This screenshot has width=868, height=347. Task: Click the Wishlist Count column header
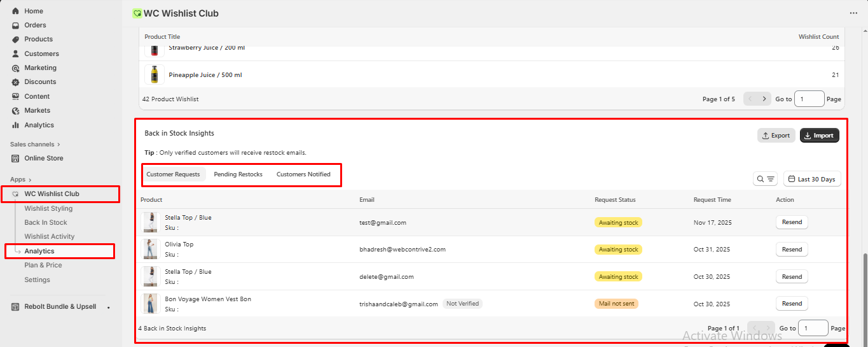(x=818, y=37)
